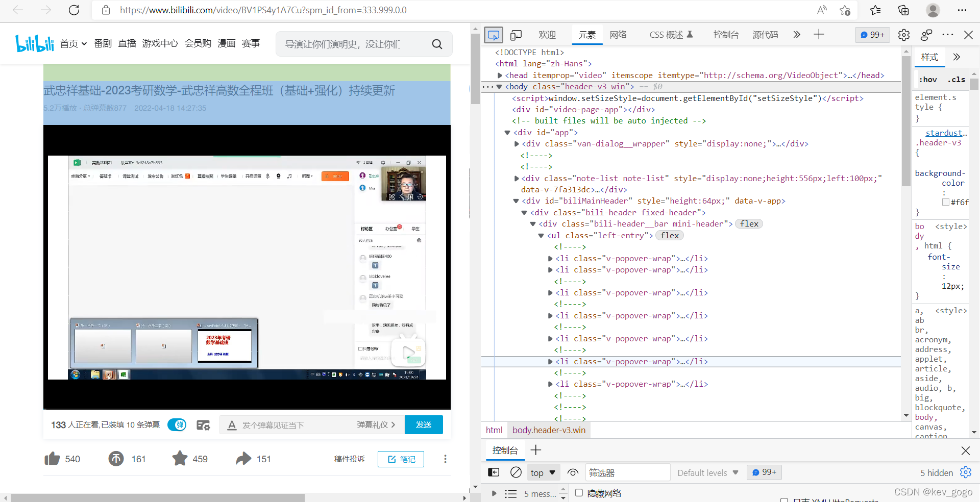Switch to the 欢迎 tab

[x=547, y=35]
